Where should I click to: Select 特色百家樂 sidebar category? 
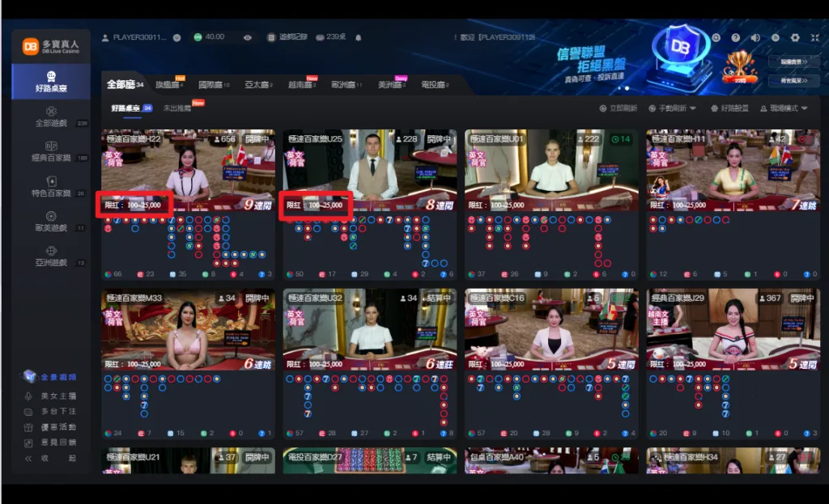pyautogui.click(x=51, y=187)
